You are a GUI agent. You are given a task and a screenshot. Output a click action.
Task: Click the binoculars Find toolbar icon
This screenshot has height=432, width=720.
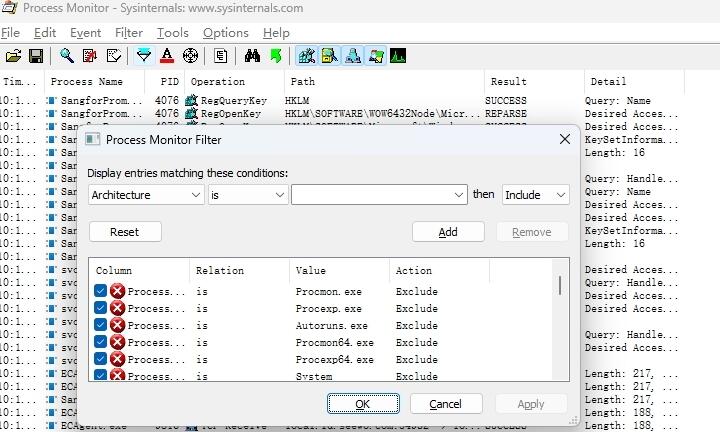point(252,56)
